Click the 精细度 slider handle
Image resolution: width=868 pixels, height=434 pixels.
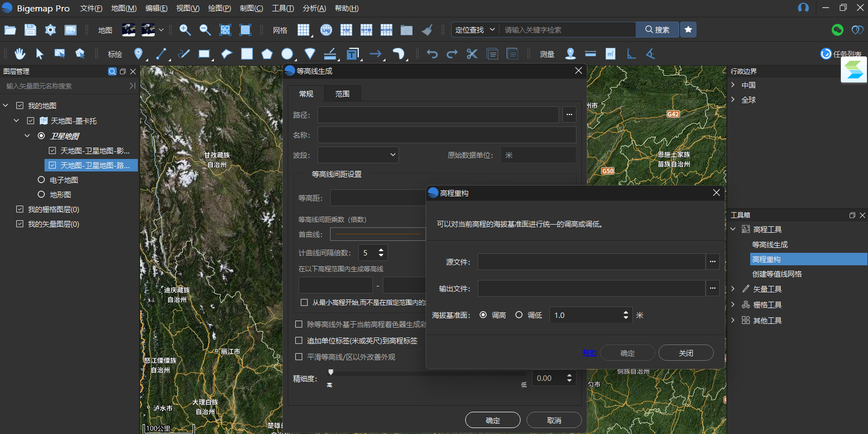pyautogui.click(x=331, y=372)
